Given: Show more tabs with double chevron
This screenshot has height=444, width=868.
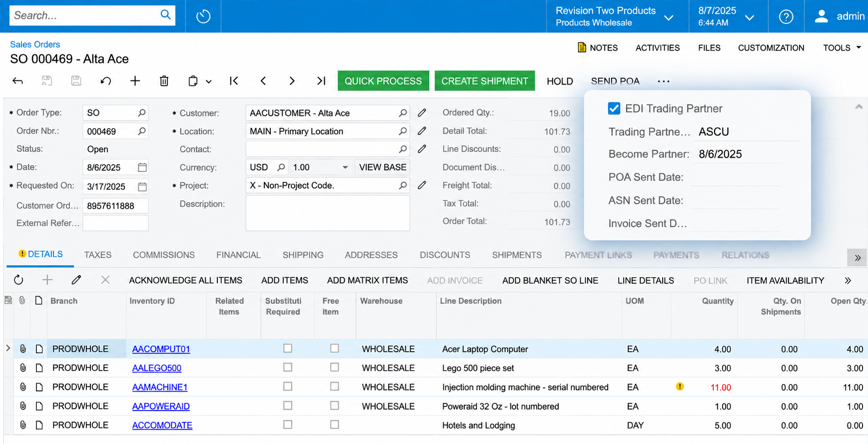Looking at the screenshot, I should 858,258.
